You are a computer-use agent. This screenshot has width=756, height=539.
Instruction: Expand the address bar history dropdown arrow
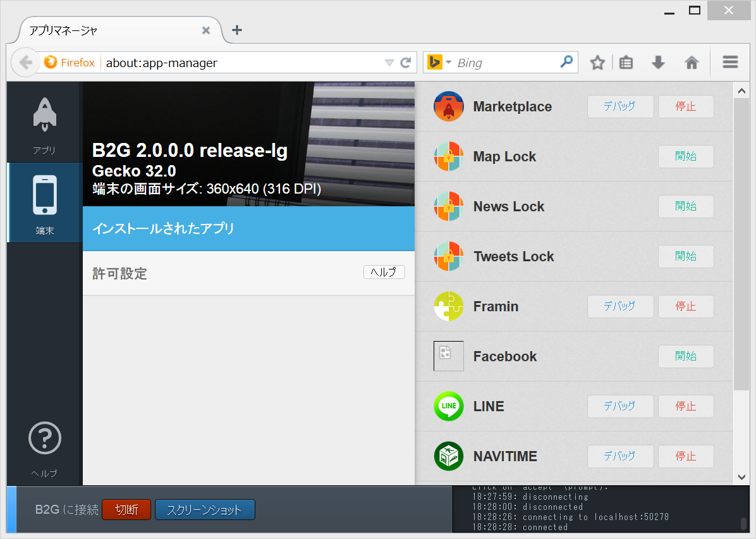[x=389, y=63]
